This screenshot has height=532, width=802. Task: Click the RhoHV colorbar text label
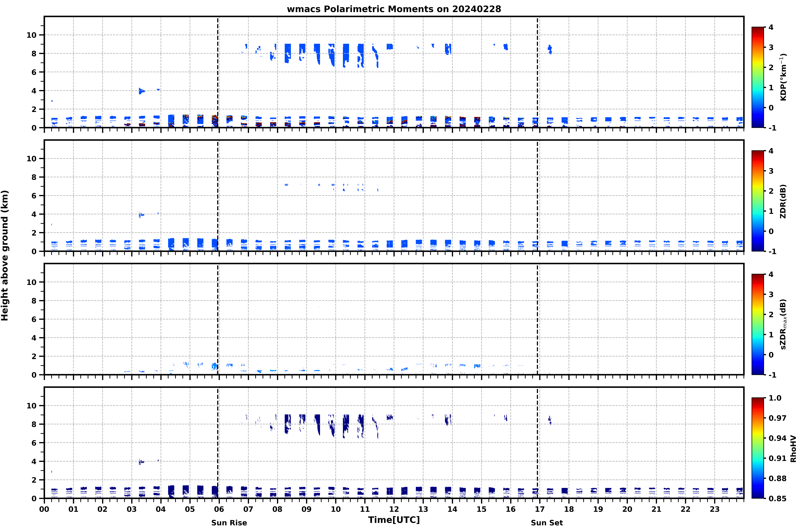[x=793, y=449]
